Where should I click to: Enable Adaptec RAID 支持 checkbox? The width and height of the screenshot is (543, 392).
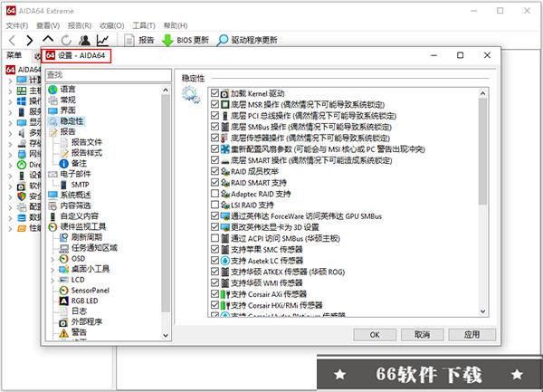point(214,194)
